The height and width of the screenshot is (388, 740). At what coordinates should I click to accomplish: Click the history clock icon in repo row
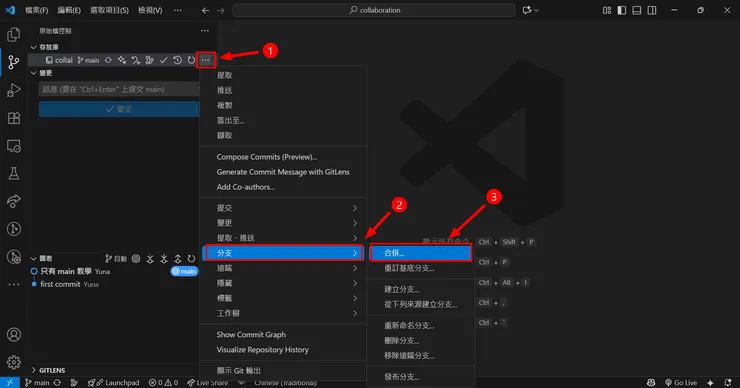pyautogui.click(x=177, y=60)
